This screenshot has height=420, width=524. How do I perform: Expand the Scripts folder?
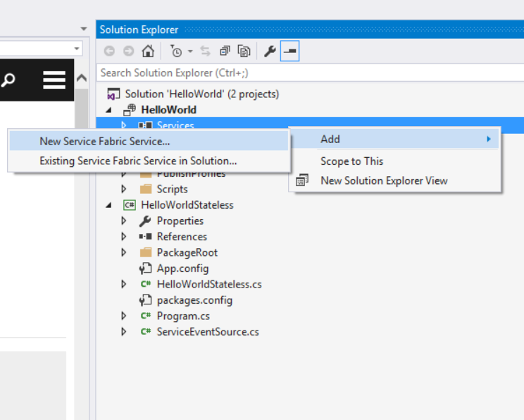(124, 189)
